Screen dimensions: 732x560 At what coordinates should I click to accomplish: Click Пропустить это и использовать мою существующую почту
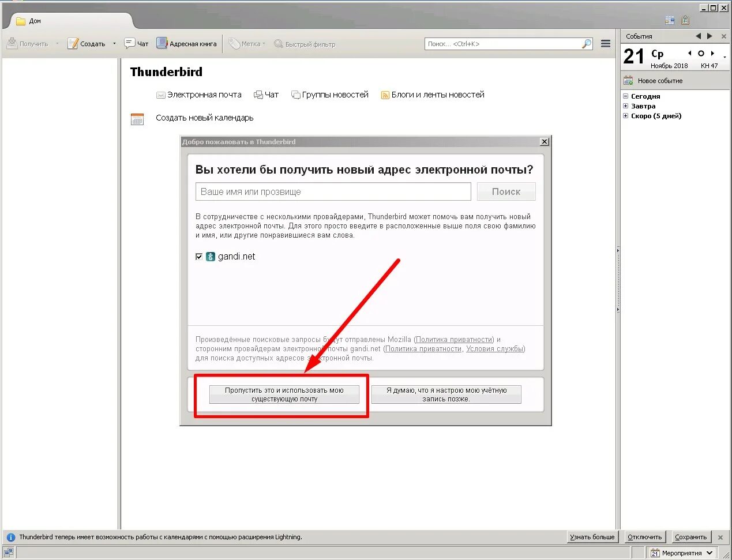(284, 394)
